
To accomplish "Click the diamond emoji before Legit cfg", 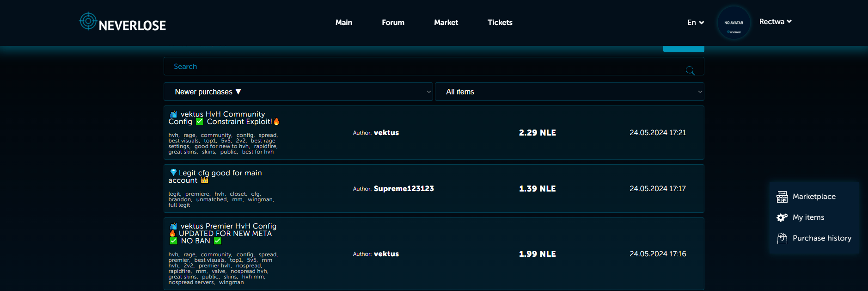I will [173, 173].
